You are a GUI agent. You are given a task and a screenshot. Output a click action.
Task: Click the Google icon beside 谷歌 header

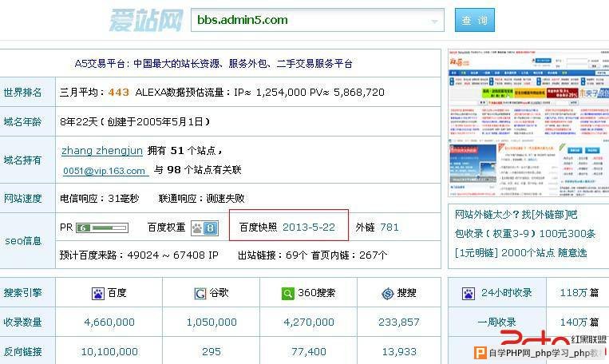pyautogui.click(x=200, y=293)
